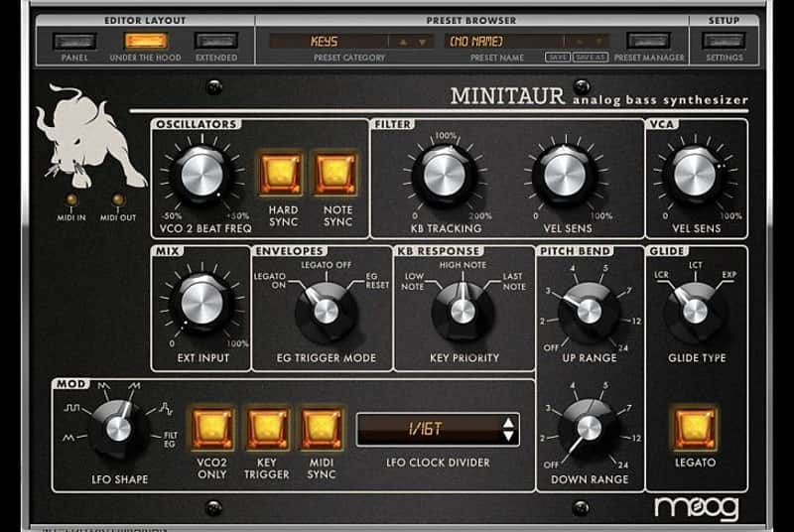Select the Filt EG LFO shape option
Screen dimensions: 794x532
(170, 440)
